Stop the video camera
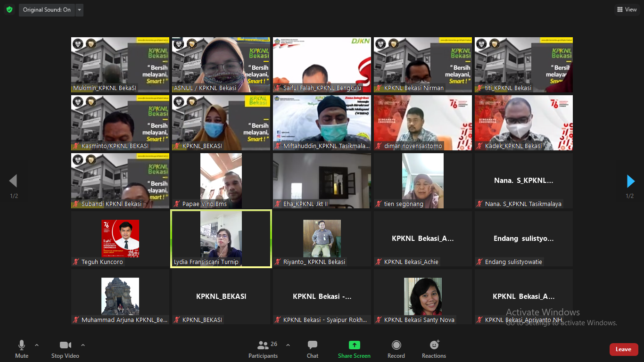The width and height of the screenshot is (644, 362). [x=65, y=349]
